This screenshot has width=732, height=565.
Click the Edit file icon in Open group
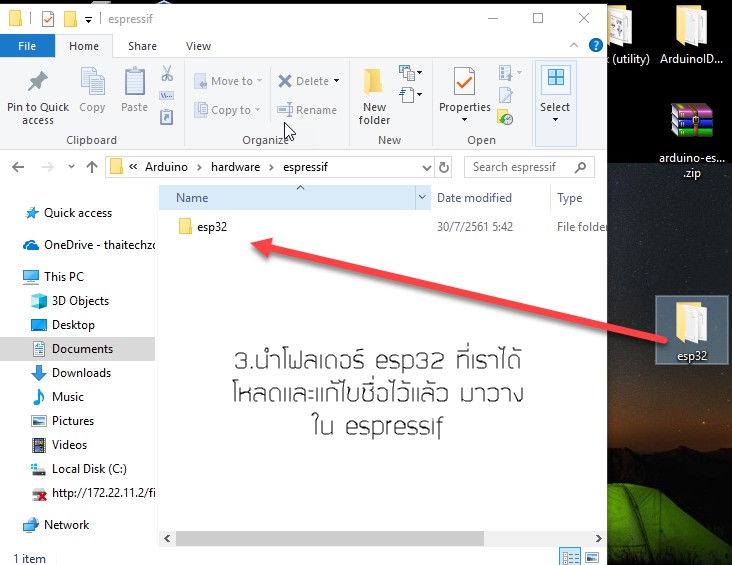(506, 95)
